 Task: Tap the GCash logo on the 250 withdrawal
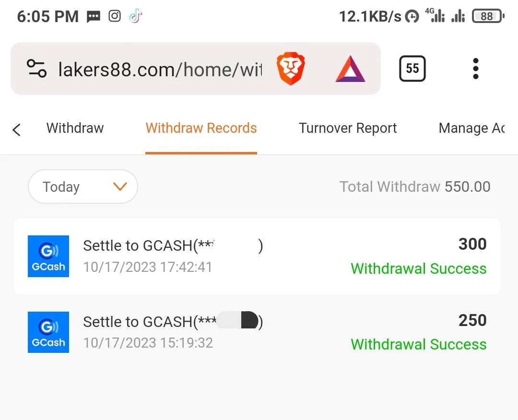point(48,332)
